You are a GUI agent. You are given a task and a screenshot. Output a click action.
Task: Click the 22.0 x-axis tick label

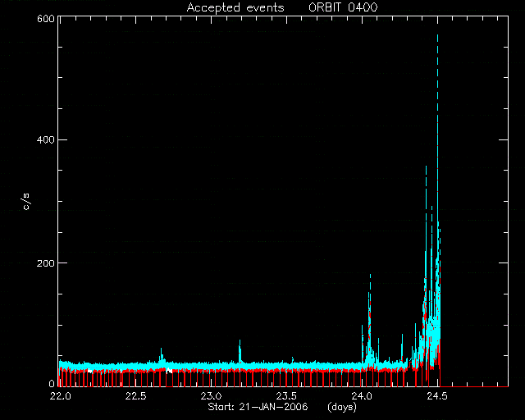point(60,396)
